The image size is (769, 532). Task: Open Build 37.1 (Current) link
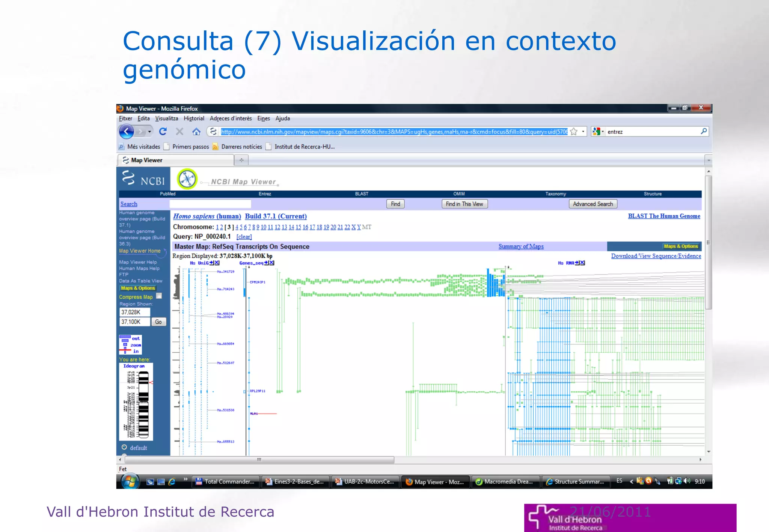(x=276, y=216)
